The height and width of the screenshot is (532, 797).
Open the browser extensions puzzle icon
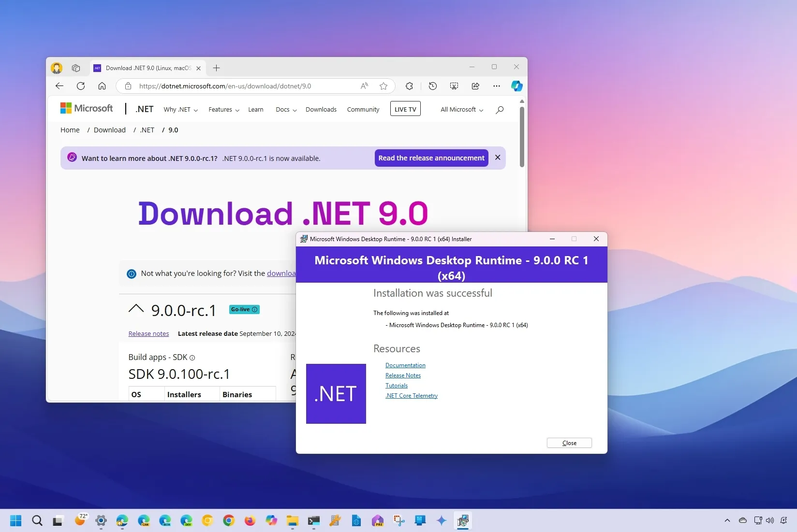[409, 86]
